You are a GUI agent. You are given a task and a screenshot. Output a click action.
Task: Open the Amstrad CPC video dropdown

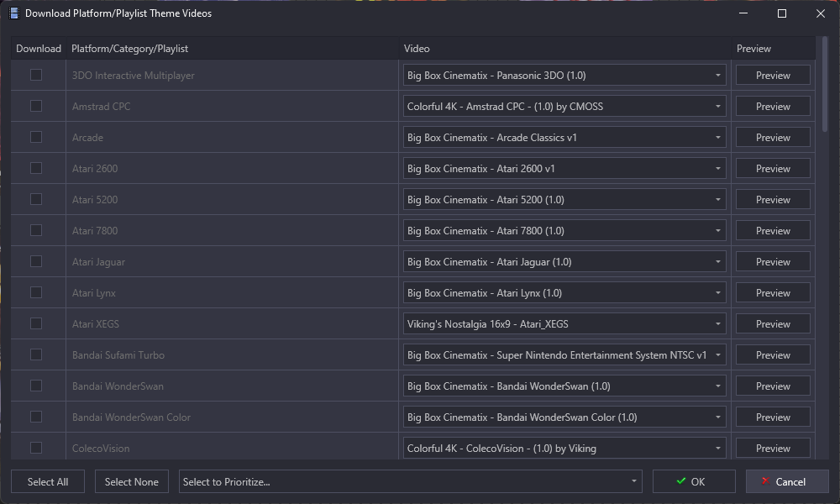[x=564, y=106]
